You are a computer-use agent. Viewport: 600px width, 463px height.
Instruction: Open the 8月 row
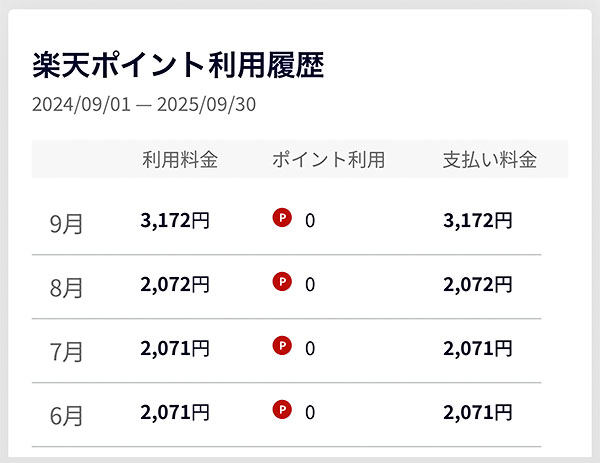(67, 287)
